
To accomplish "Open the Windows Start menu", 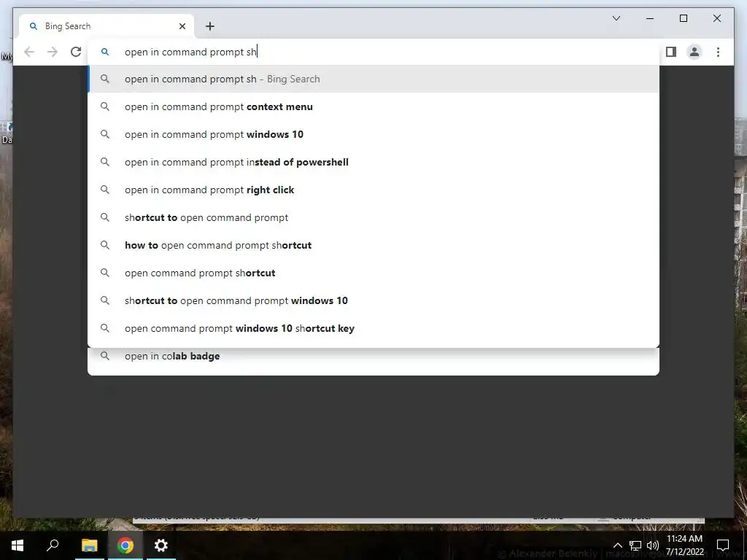I will [18, 545].
